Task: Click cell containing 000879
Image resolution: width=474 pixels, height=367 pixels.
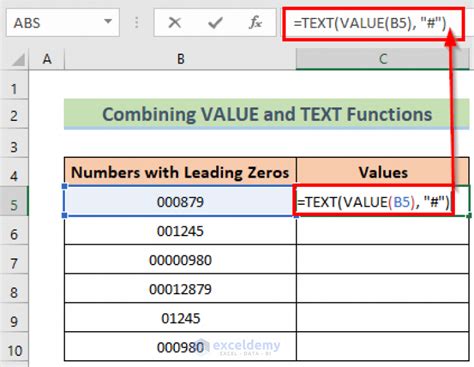Action: coord(180,201)
